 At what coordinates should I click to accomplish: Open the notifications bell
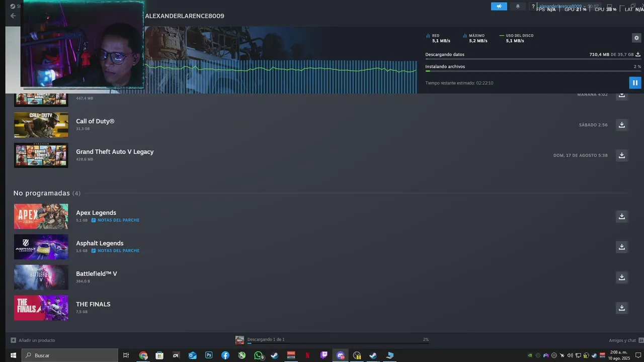518,7
